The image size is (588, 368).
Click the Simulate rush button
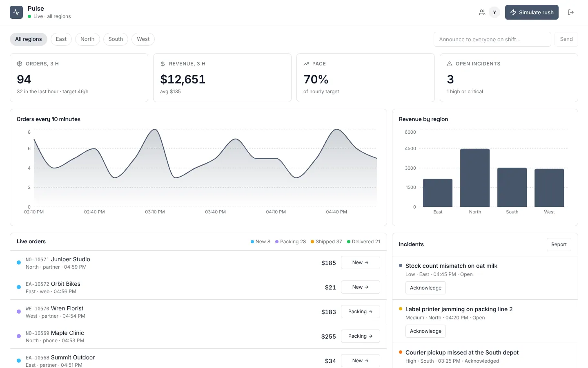click(532, 12)
